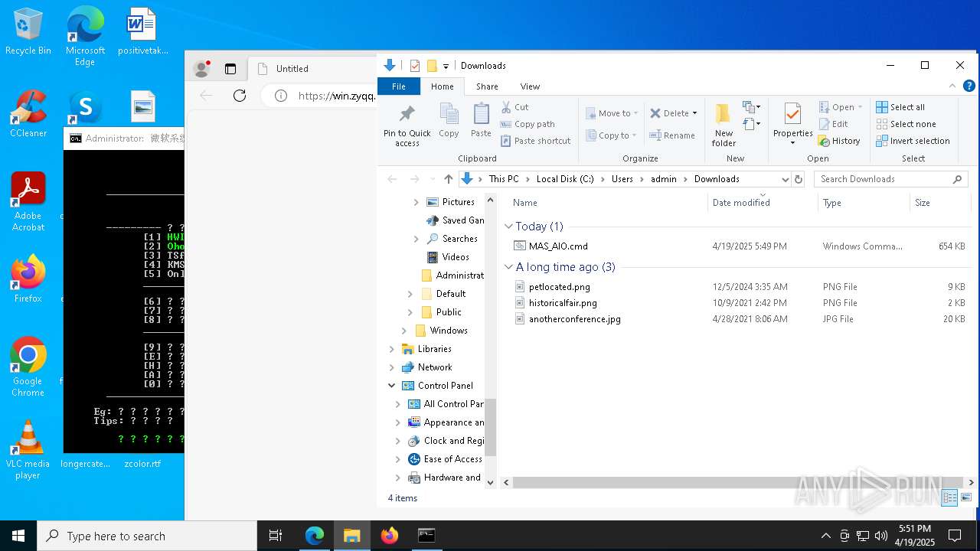Sort by Size column header
Viewport: 980px width, 551px height.
(940, 203)
